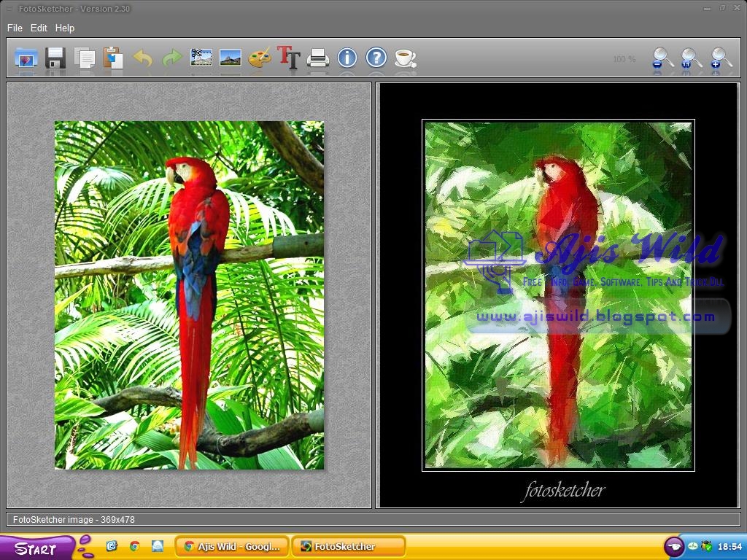
Task: Open the window system menu icon
Action: pyautogui.click(x=9, y=9)
